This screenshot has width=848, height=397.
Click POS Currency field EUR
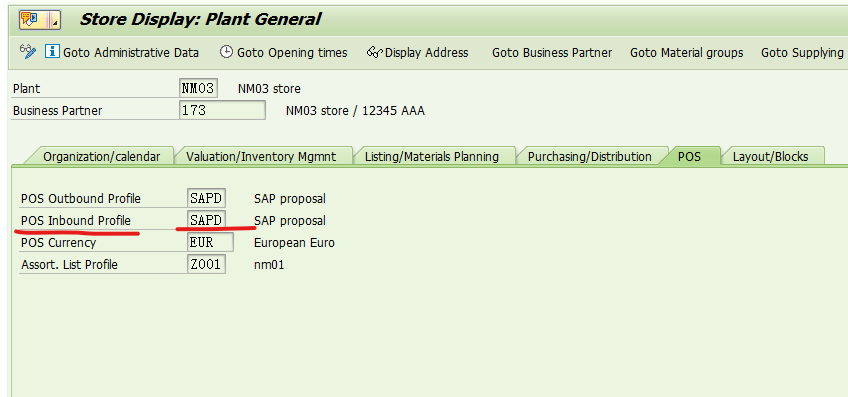click(x=210, y=242)
